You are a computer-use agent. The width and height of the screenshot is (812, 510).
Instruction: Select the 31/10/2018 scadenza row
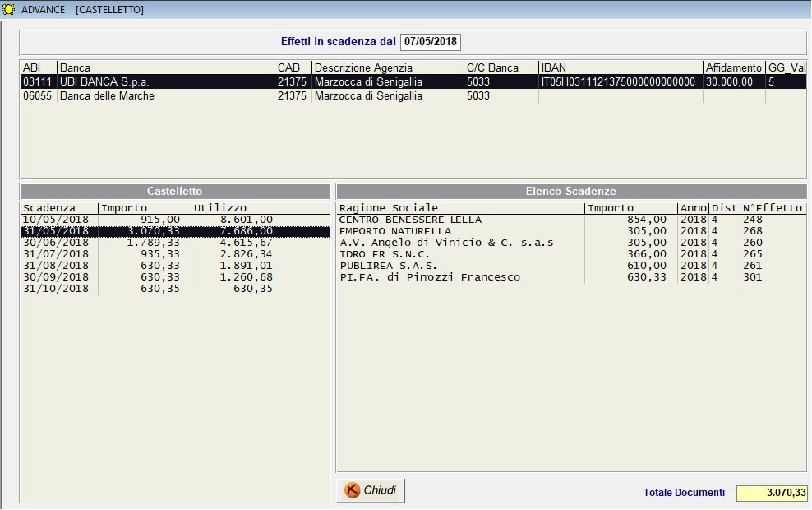coord(175,289)
